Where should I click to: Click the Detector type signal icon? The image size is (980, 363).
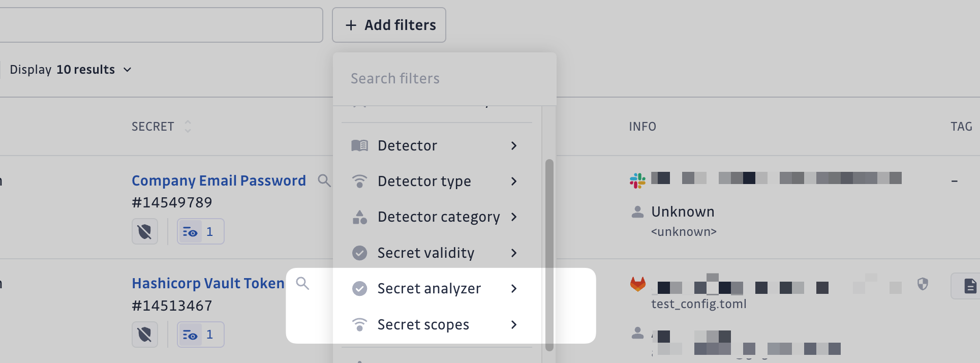tap(360, 181)
